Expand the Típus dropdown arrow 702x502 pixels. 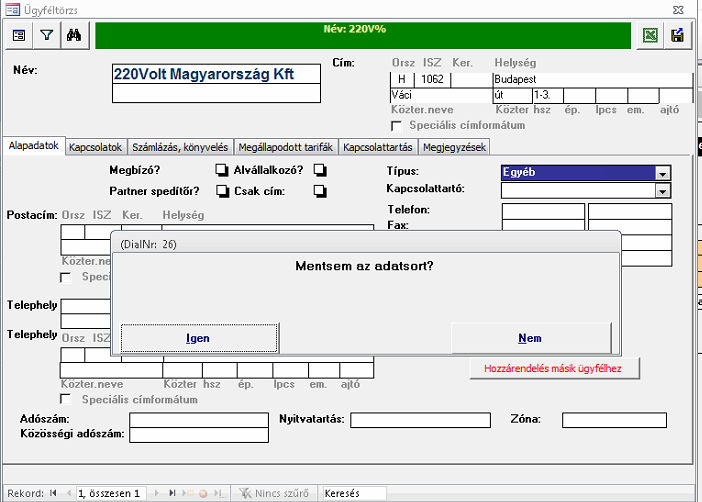click(x=663, y=173)
